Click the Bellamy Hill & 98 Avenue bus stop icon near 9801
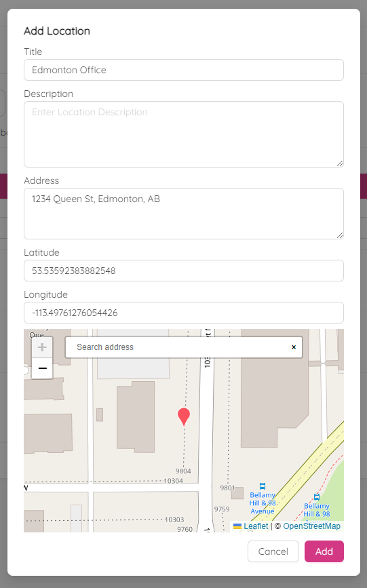 coord(263,486)
